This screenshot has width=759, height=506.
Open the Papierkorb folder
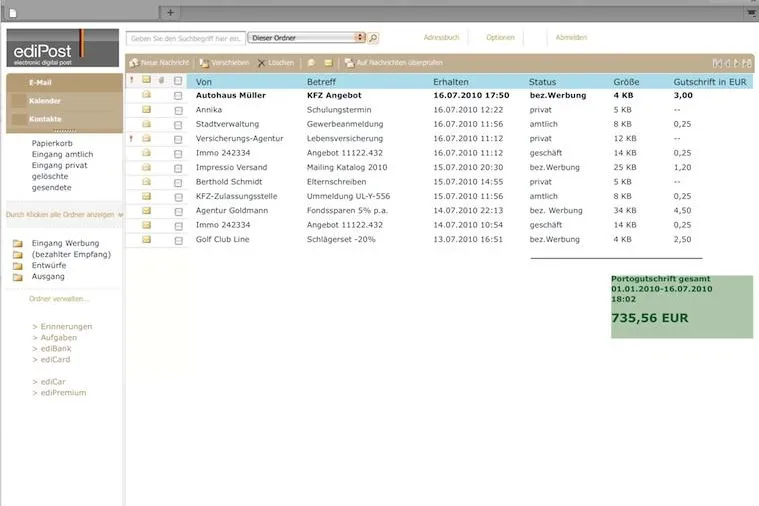[x=52, y=143]
